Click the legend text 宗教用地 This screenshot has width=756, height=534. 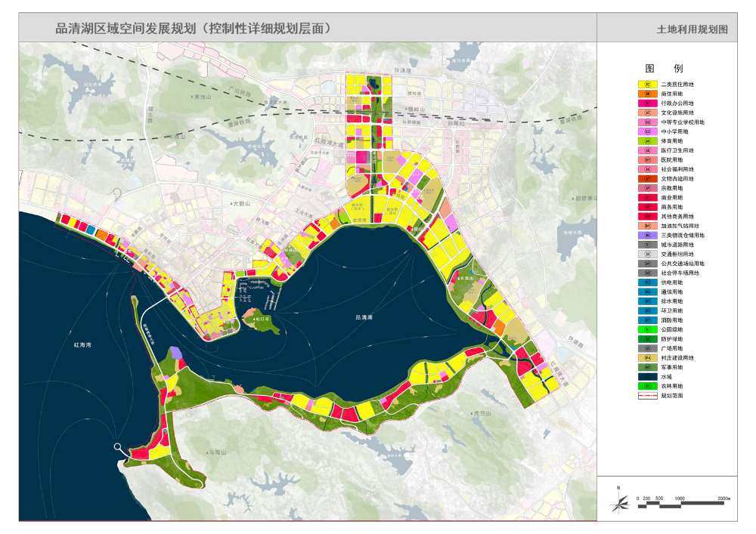pos(672,188)
